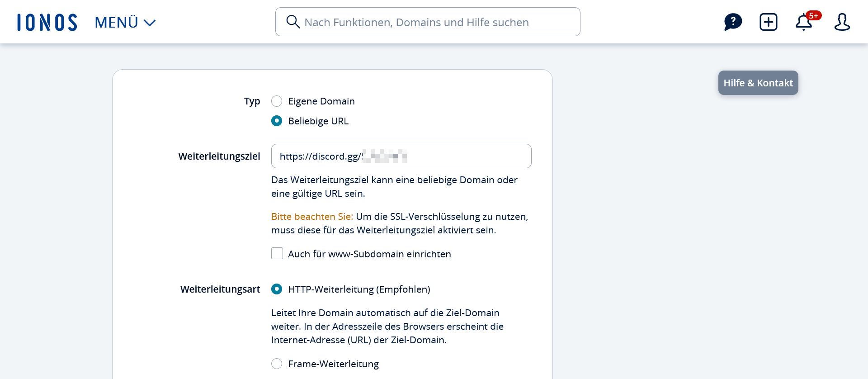Select HTTP-Weiterleitung (Empfohlen) radio option
The image size is (868, 379).
tap(277, 289)
